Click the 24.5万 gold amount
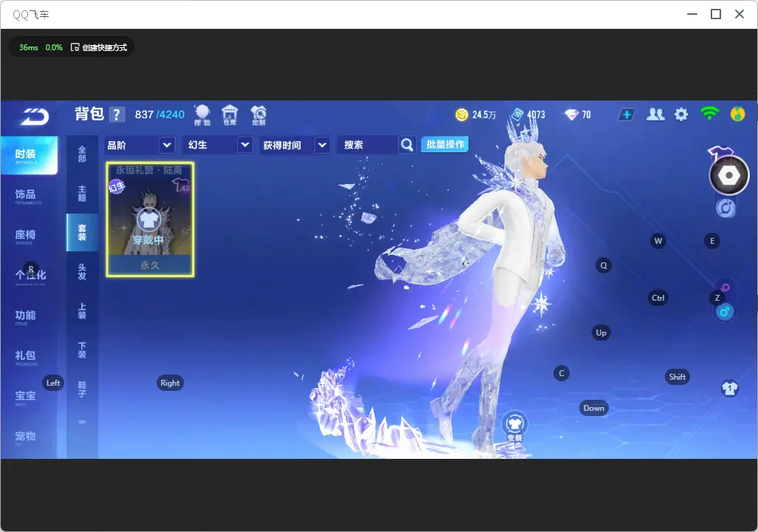 [485, 115]
